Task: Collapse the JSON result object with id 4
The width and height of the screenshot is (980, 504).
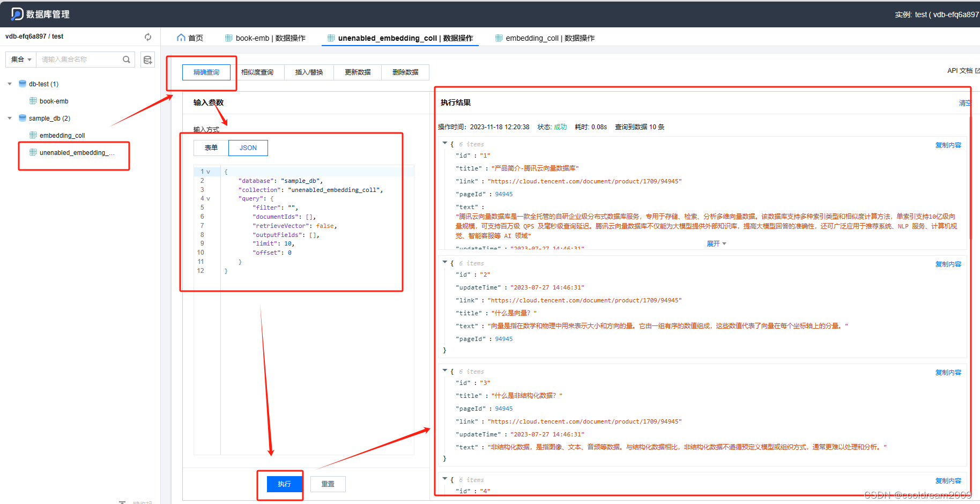Action: click(444, 479)
